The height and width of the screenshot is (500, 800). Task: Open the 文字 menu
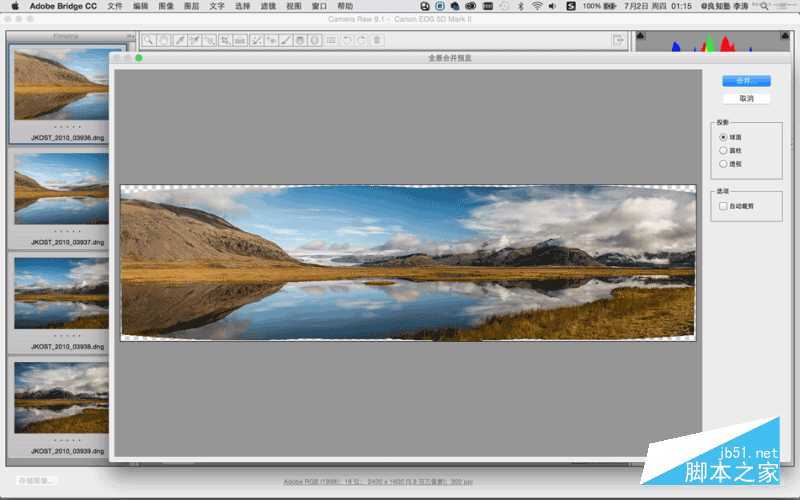click(217, 6)
